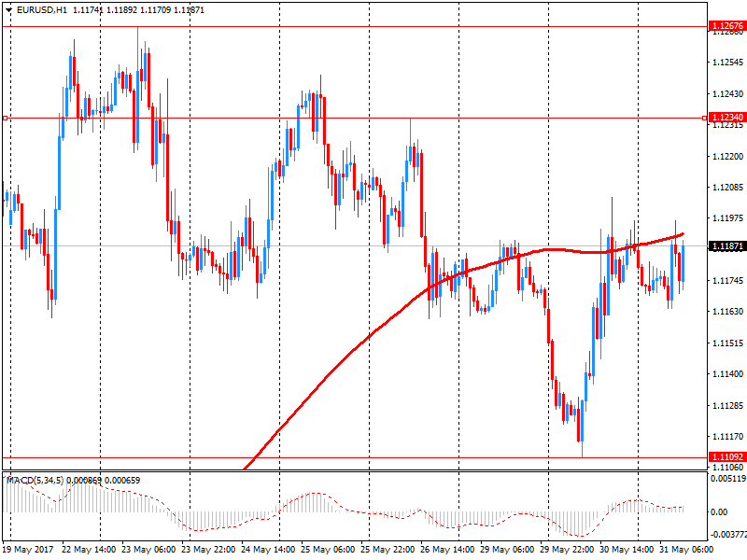Click the MACD scale value 0.005119
The image size is (747, 560).
click(727, 479)
